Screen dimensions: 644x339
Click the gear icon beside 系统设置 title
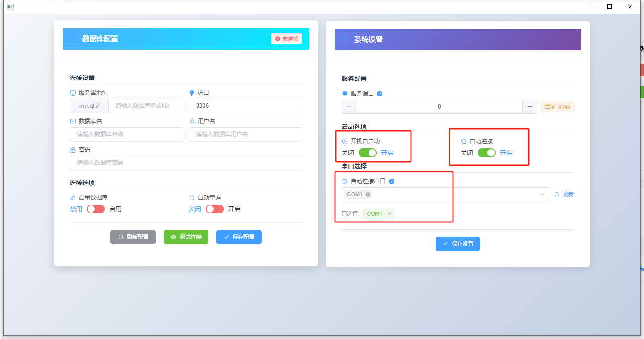pos(345,39)
